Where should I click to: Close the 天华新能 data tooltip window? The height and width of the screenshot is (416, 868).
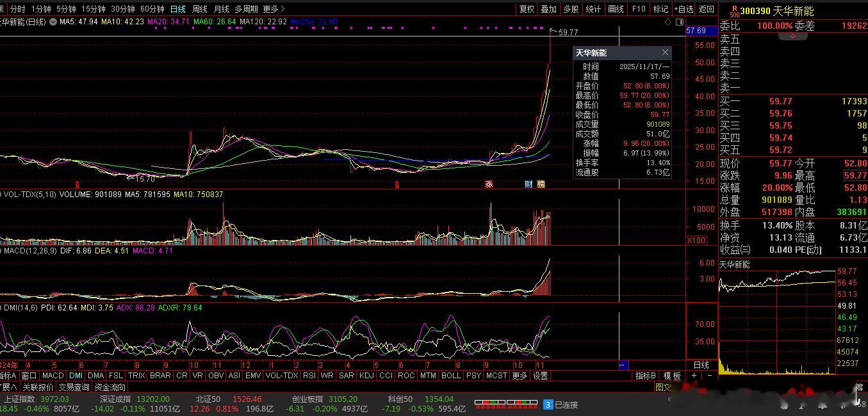665,52
